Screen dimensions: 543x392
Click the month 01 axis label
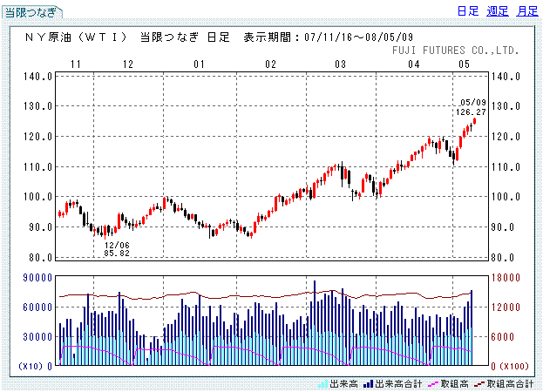[199, 64]
